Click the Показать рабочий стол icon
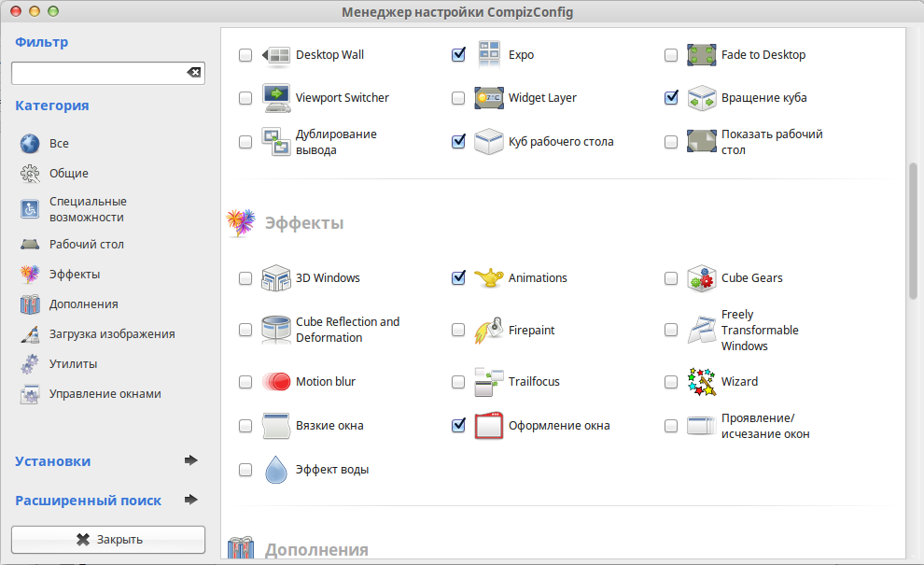924x565 pixels. [701, 142]
